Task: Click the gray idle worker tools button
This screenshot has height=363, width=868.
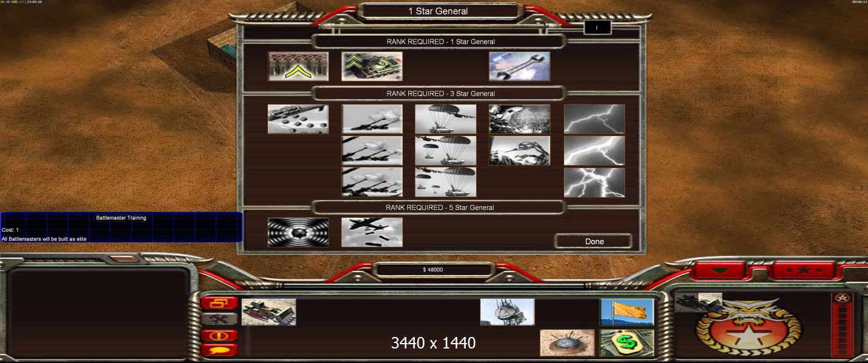Action: click(219, 319)
